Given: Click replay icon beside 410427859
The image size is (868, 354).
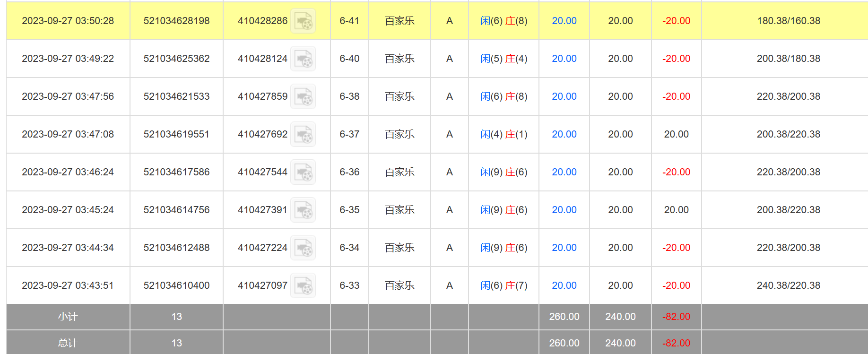Looking at the screenshot, I should coord(303,97).
